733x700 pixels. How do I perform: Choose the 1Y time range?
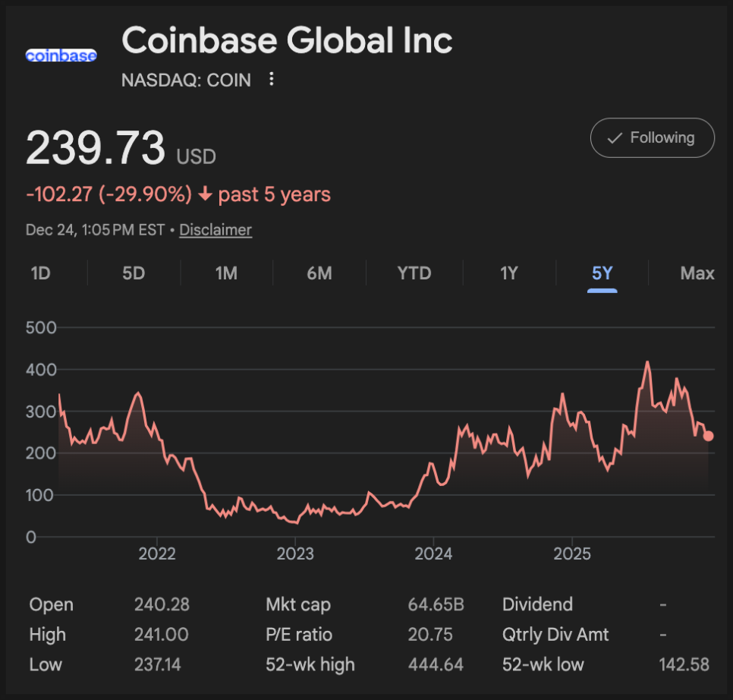point(508,273)
